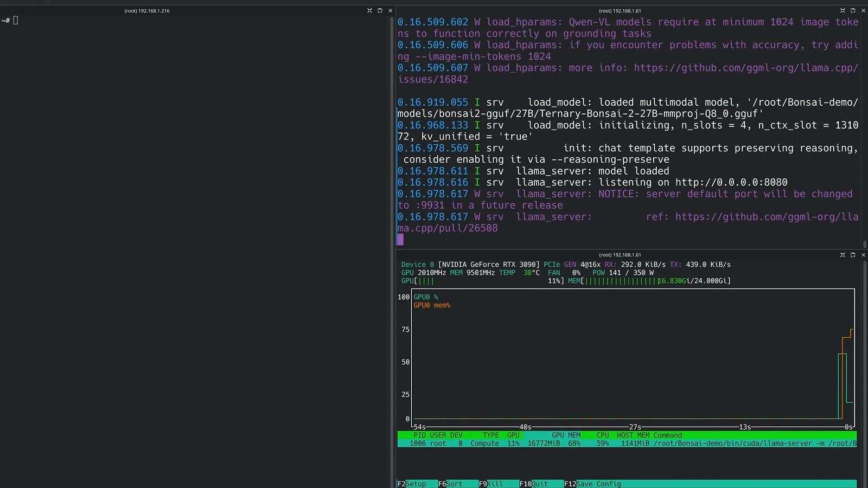Screen dimensions: 868x488
Task: Click the HOST MEM column header
Action: coord(633,435)
